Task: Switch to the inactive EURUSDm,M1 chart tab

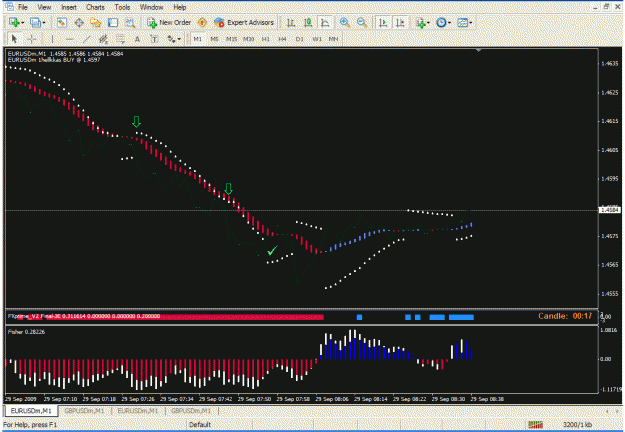Action: click(138, 411)
